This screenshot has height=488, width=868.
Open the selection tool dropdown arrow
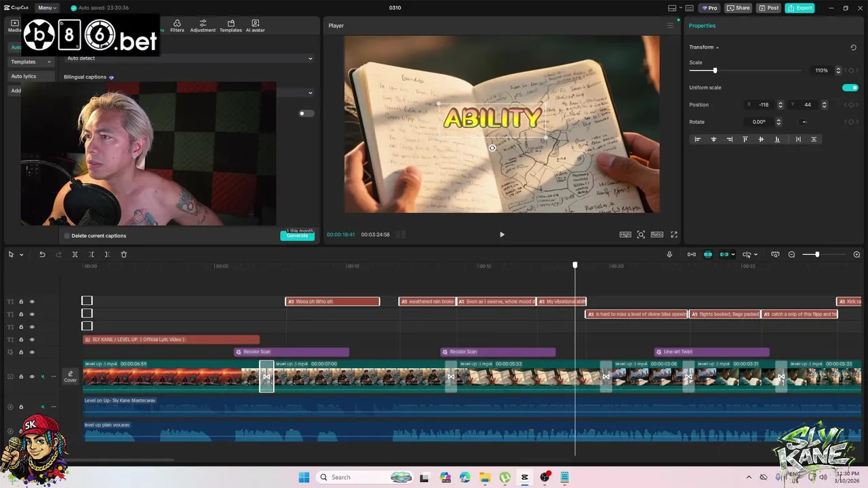(21, 255)
